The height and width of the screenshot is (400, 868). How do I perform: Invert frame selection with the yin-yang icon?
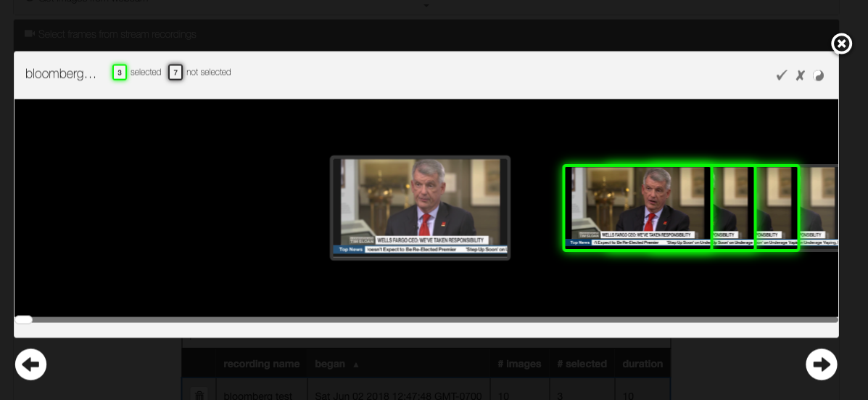[818, 75]
